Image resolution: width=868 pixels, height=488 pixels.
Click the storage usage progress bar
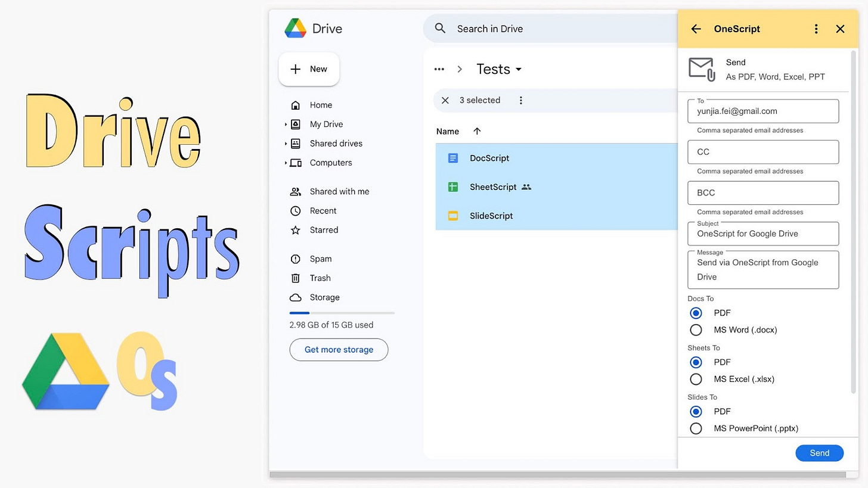coord(342,313)
